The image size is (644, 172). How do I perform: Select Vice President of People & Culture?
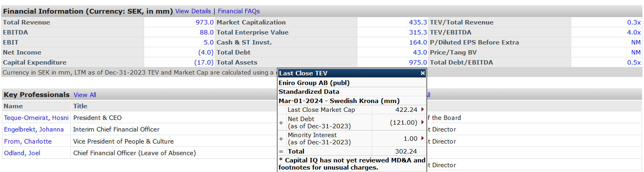pyautogui.click(x=123, y=142)
